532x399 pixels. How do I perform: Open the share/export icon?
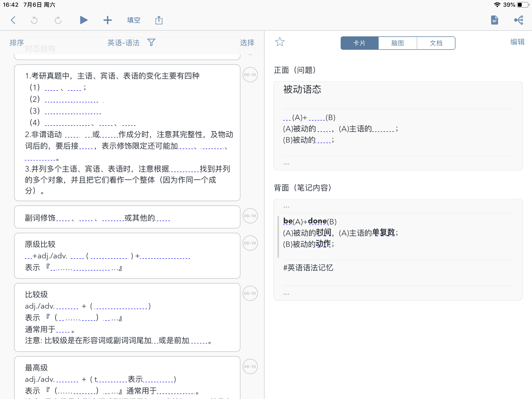click(159, 20)
